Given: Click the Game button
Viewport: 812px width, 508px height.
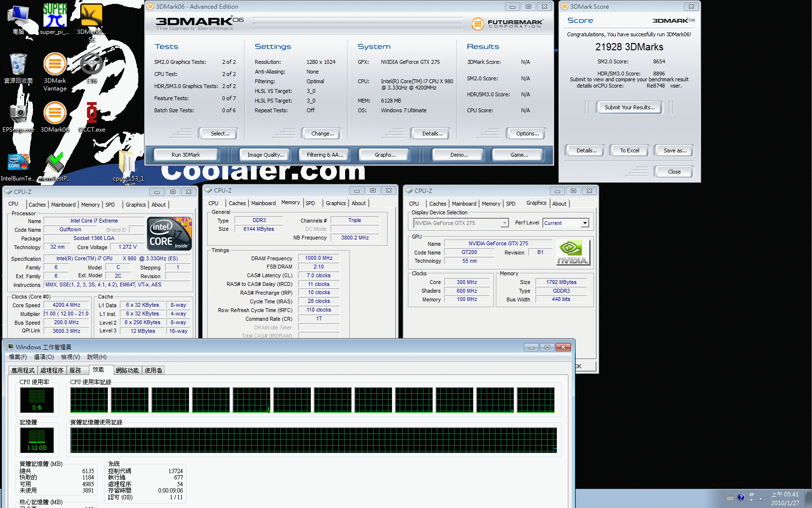Looking at the screenshot, I should 519,155.
